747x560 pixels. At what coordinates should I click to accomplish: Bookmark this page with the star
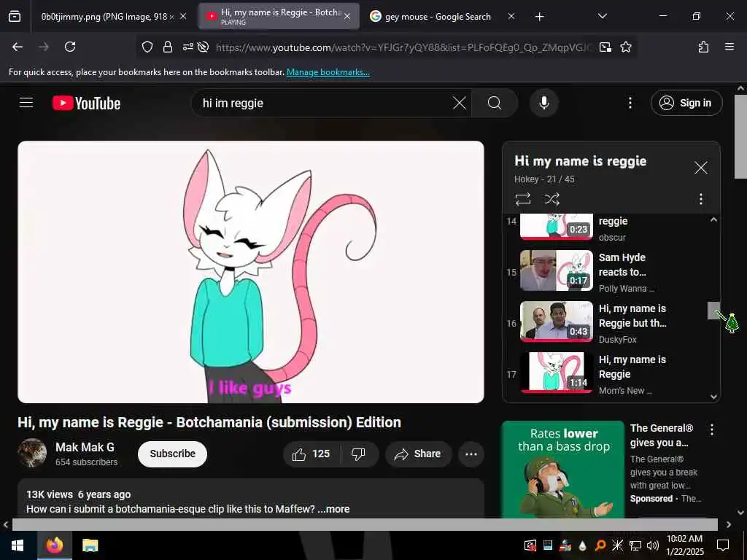click(x=626, y=47)
